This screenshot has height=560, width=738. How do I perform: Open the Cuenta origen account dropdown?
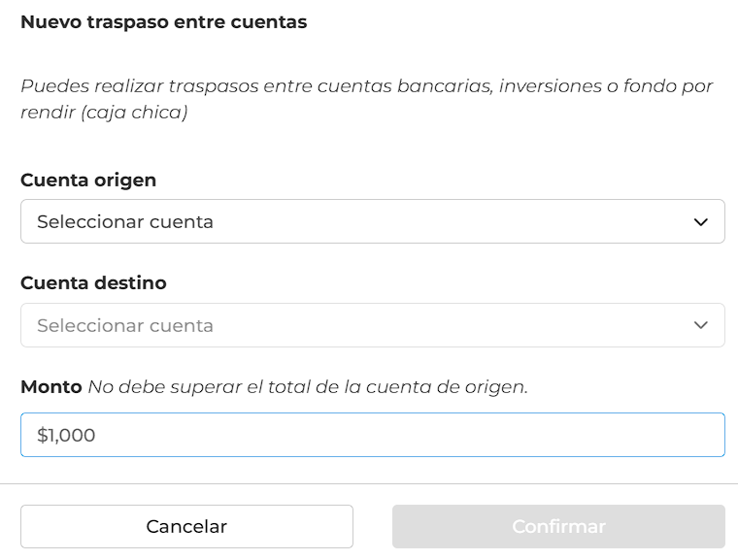(x=372, y=221)
